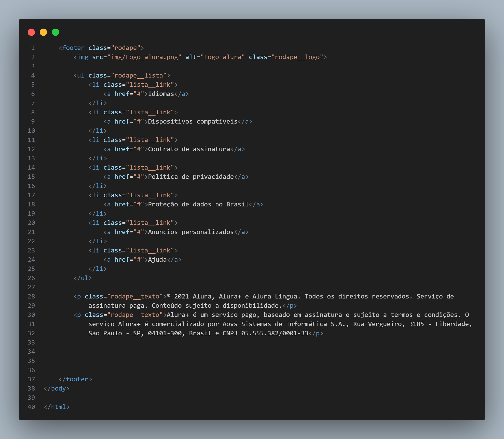Click "Aovs Sistemas de Informática" text
Viewport: 504px width, 439px height.
click(275, 324)
